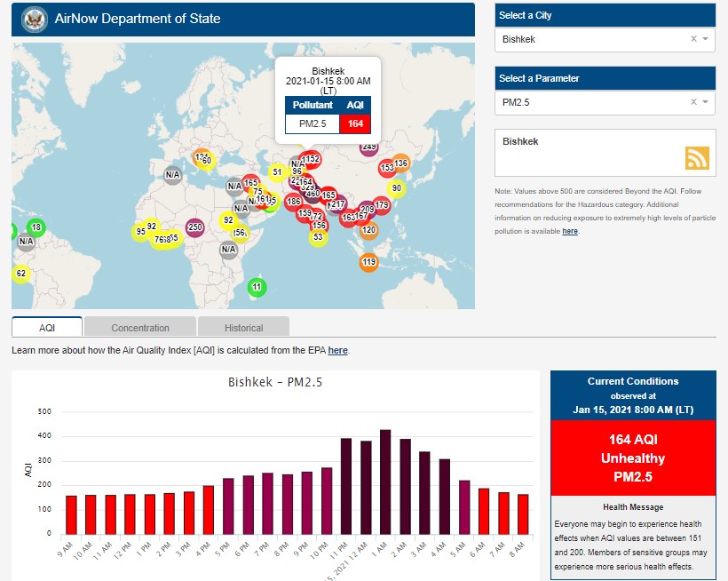The image size is (728, 581).
Task: Open the Bishkek RSS feed icon
Action: (697, 157)
